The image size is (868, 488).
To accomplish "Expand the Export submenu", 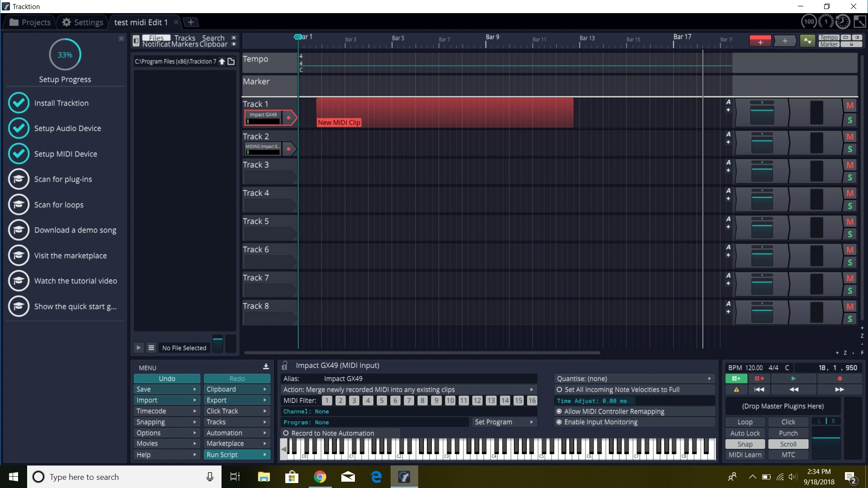I will click(236, 400).
